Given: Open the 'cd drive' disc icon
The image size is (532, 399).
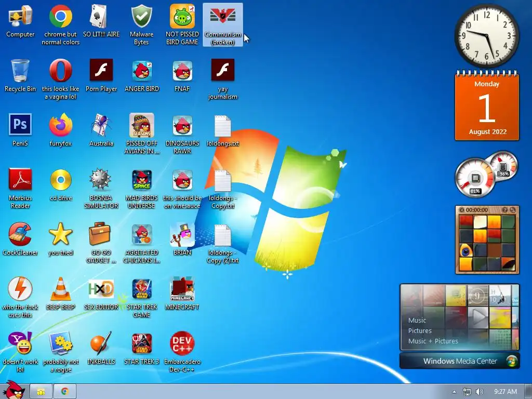Looking at the screenshot, I should pos(61,185).
